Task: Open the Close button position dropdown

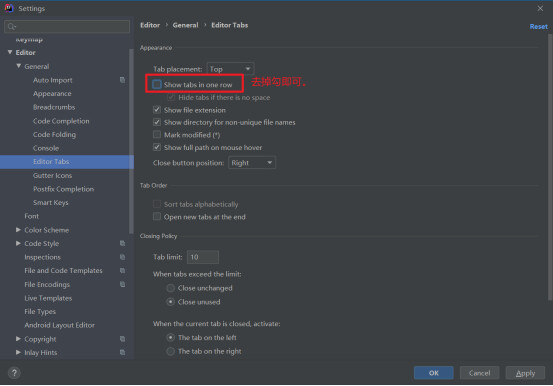Action: [252, 163]
